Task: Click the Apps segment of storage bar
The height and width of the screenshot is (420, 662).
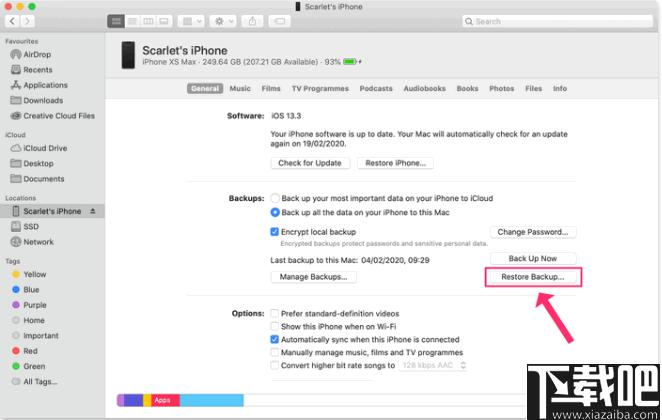Action: click(166, 400)
